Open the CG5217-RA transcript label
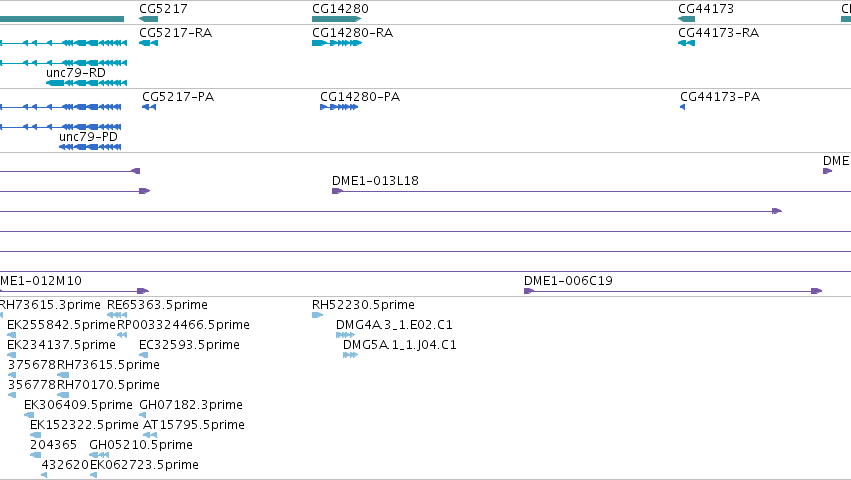This screenshot has width=851, height=480. (175, 33)
